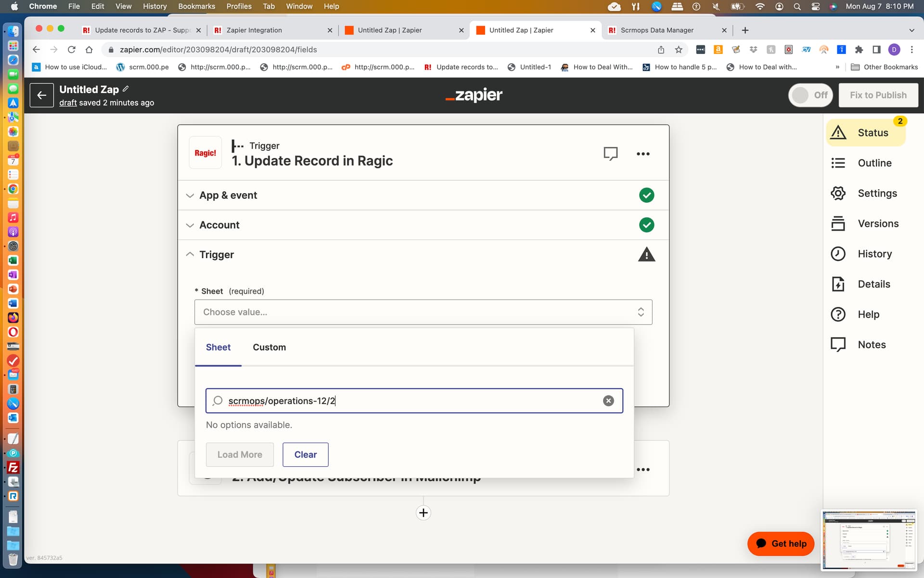Click the sheet search input field
This screenshot has height=578, width=924.
click(x=414, y=401)
